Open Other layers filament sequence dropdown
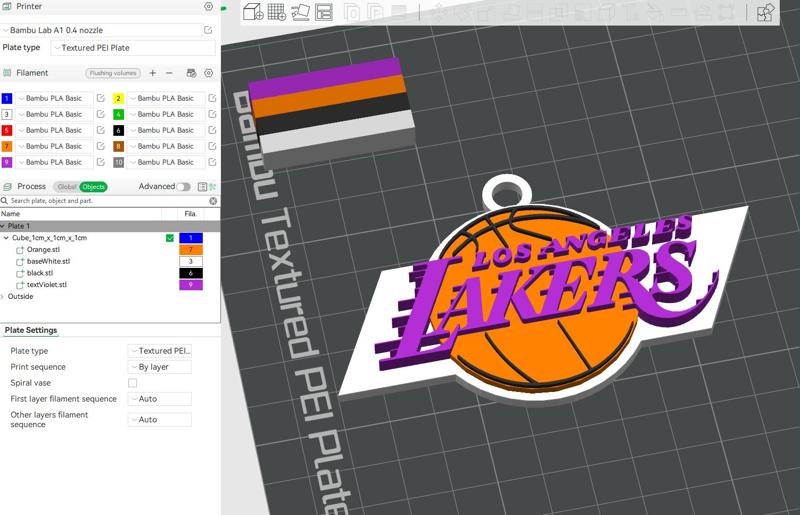Viewport: 800px width, 515px height. pos(160,420)
